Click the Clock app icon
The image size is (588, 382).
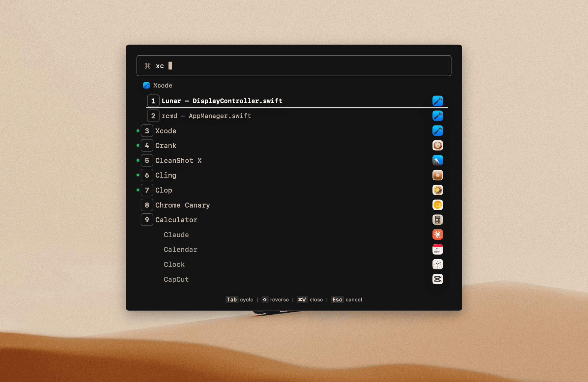pyautogui.click(x=437, y=264)
